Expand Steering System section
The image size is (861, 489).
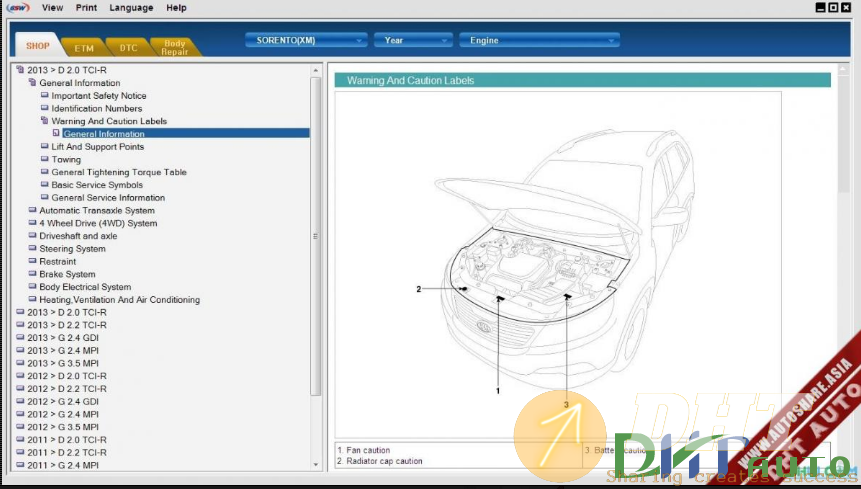[x=72, y=249]
